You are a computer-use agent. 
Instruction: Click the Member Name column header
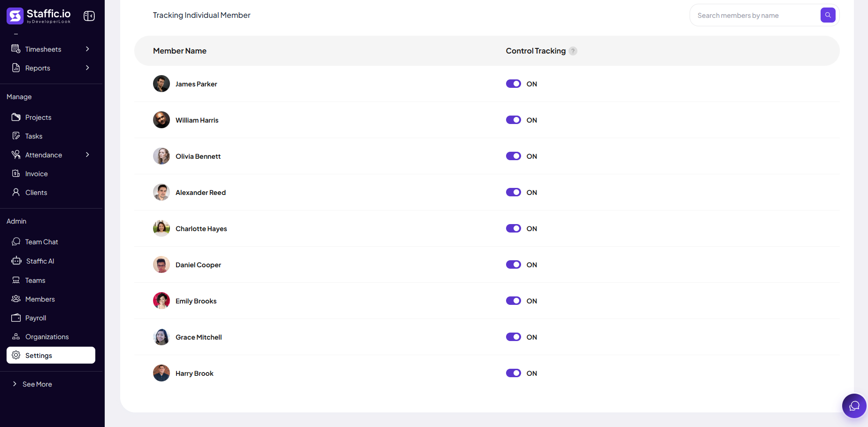(180, 51)
